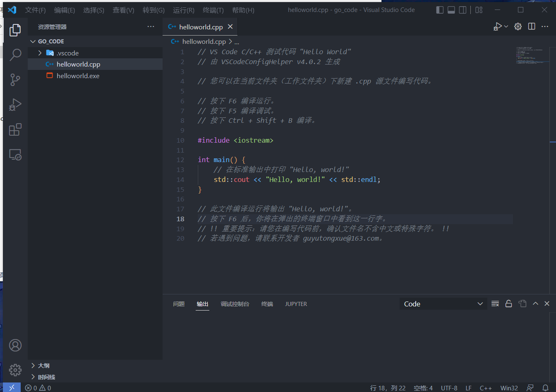This screenshot has width=556, height=392.
Task: Open the Manage gear in activity bar
Action: tap(15, 370)
